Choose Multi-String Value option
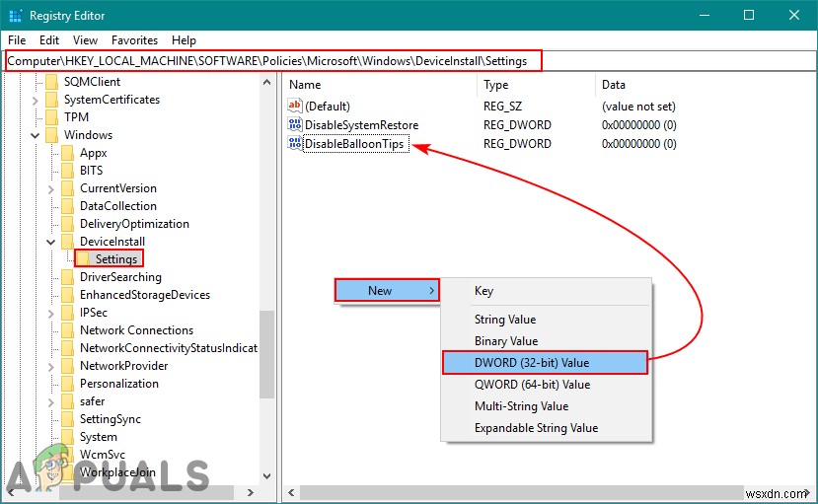Viewport: 818px width, 504px height. pyautogui.click(x=547, y=406)
